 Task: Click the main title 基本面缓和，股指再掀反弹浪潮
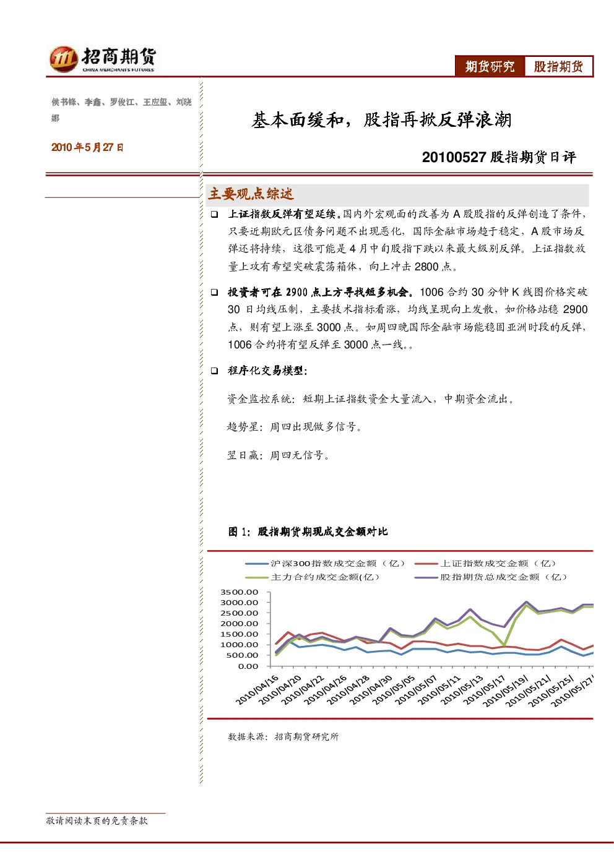[381, 119]
